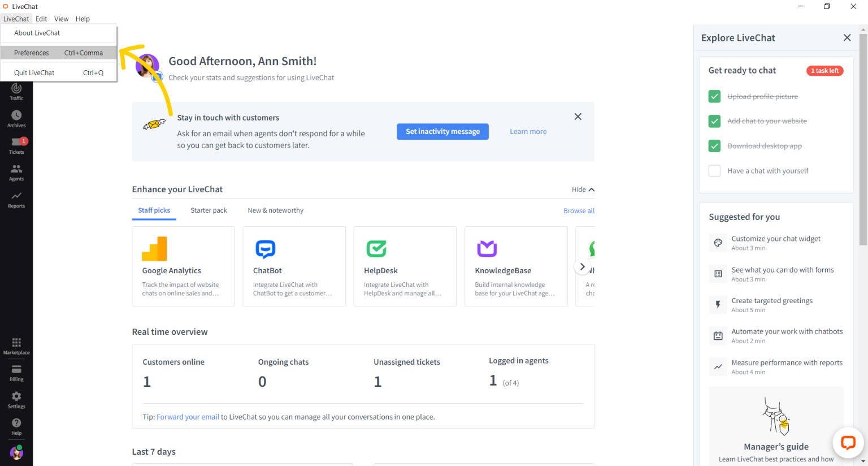This screenshot has width=868, height=466.
Task: Open the Manager's guide card
Action: tap(776, 426)
